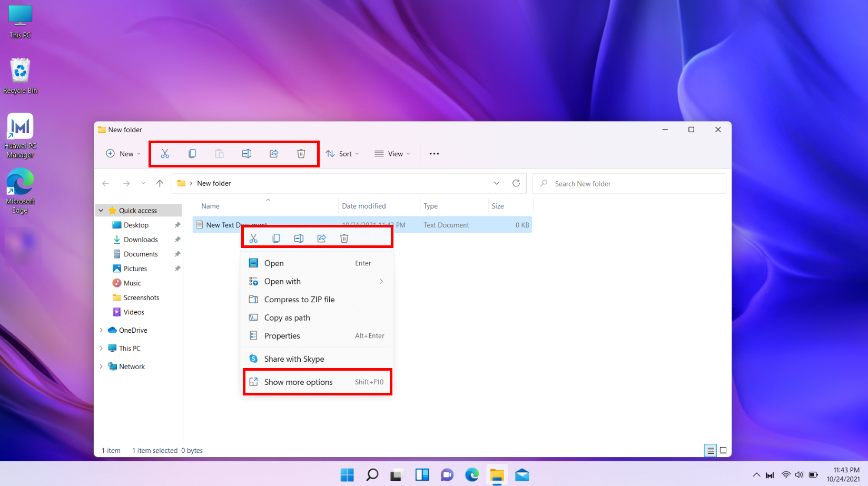Switch to details view in status bar
Screen dimensions: 868x486
(x=711, y=450)
